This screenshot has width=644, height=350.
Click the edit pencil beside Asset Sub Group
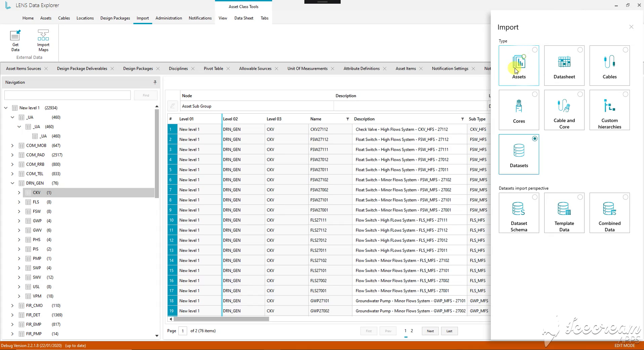[x=172, y=106]
